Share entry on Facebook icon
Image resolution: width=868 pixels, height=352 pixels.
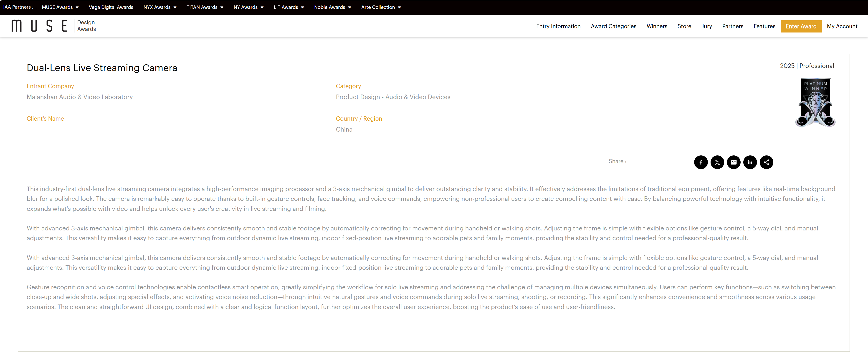click(x=701, y=162)
